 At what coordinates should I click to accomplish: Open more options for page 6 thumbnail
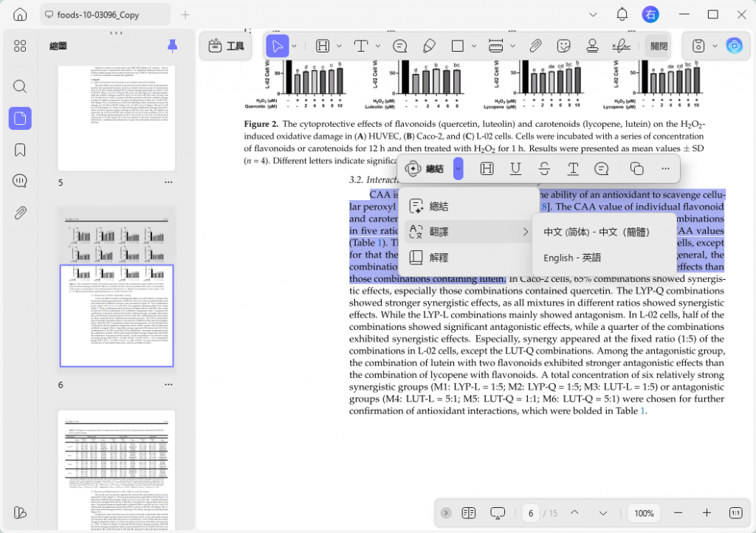pyautogui.click(x=168, y=385)
